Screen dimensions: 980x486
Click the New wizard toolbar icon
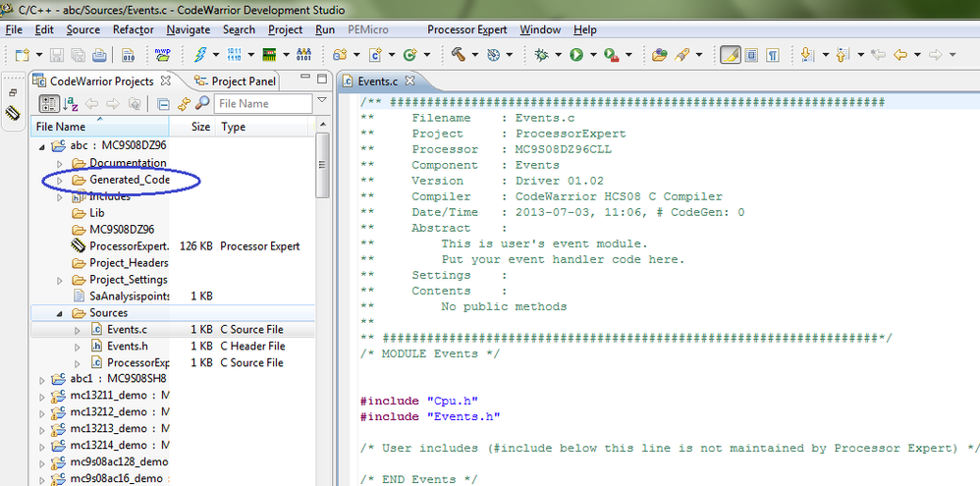coord(22,55)
